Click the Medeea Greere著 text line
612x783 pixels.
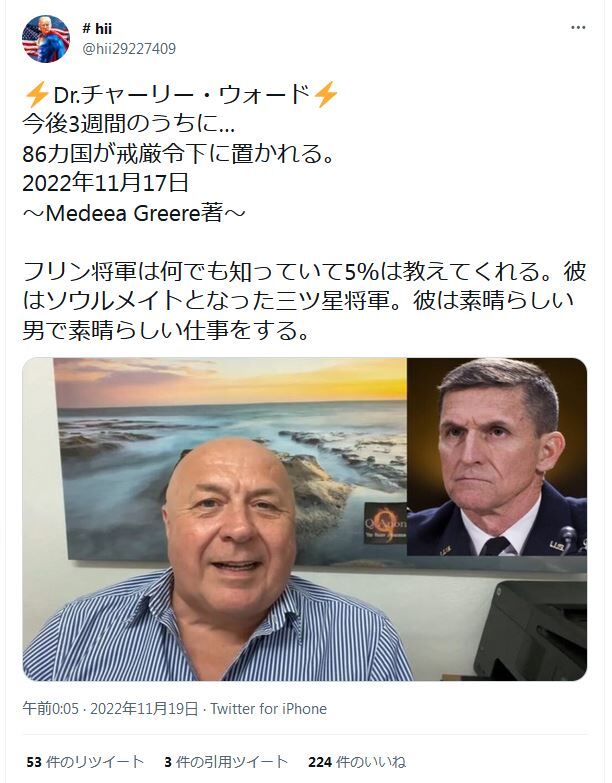(x=134, y=214)
